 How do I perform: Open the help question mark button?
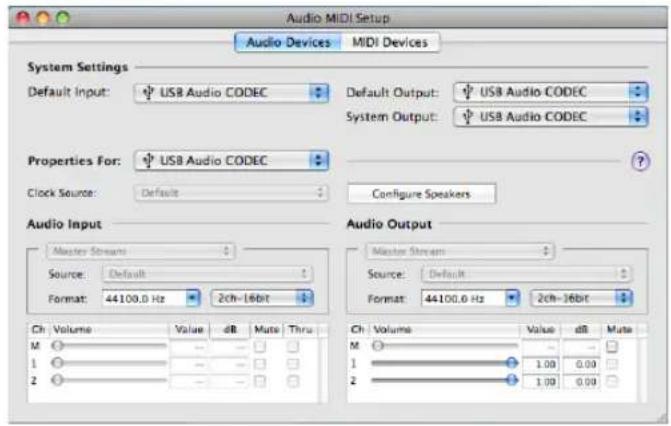[x=640, y=161]
